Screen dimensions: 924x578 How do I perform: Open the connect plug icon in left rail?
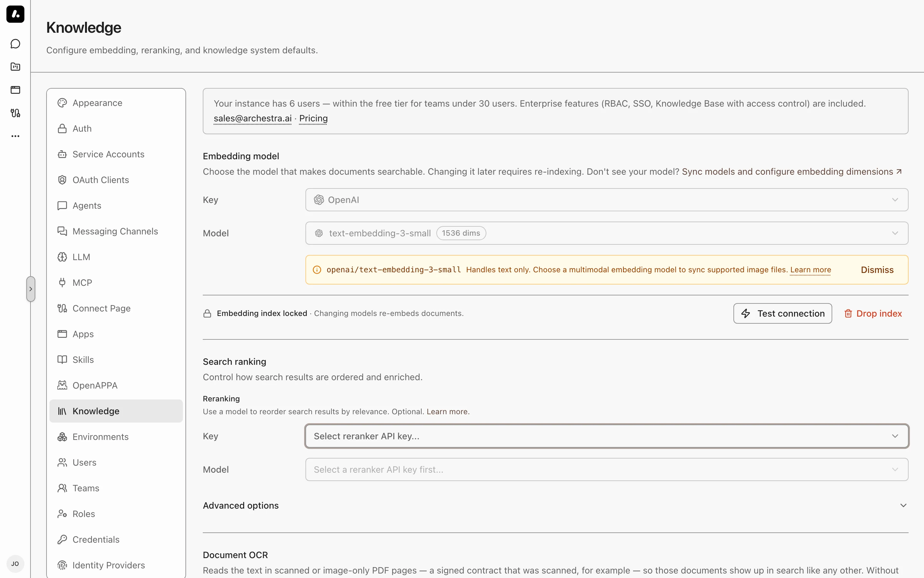(15, 113)
